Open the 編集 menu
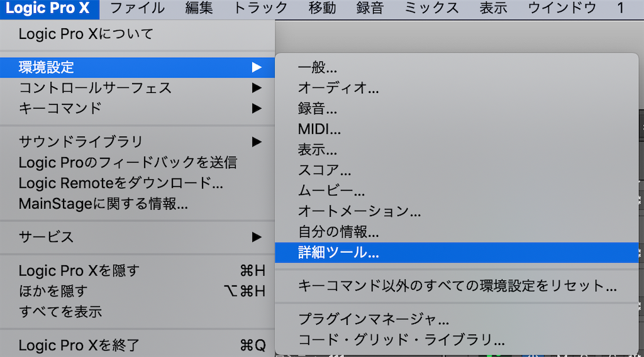 click(199, 9)
